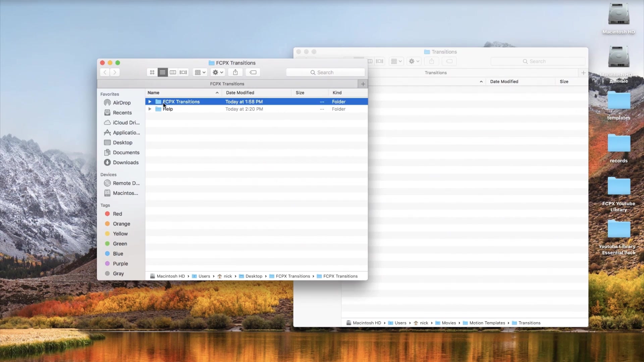Image resolution: width=644 pixels, height=362 pixels.
Task: Expand the Help folder row
Action: (150, 109)
